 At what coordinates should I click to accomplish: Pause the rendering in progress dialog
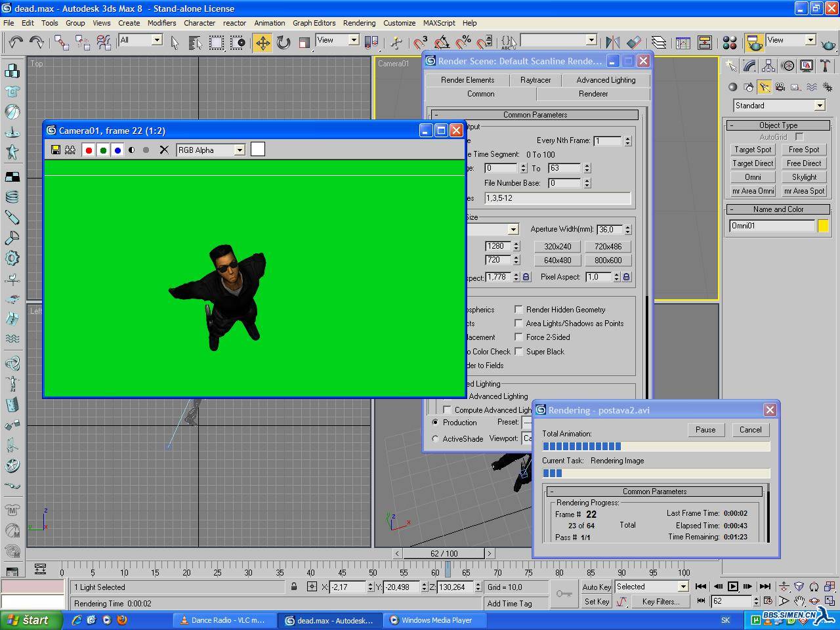[x=705, y=430]
